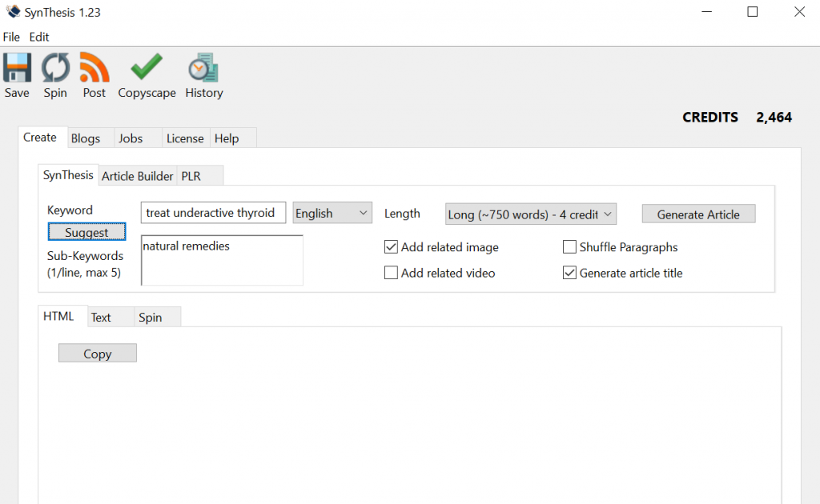Screen dimensions: 820x504
Task: Click the Suggest button
Action: tap(86, 232)
